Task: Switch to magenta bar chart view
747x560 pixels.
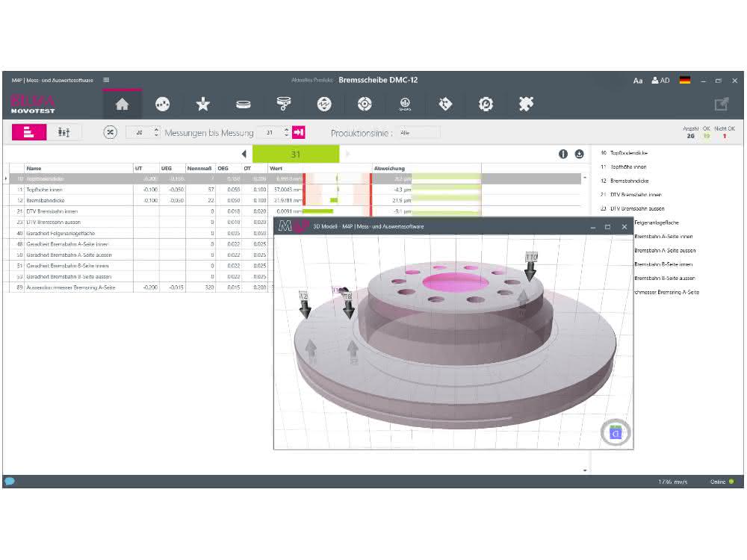Action: (29, 132)
